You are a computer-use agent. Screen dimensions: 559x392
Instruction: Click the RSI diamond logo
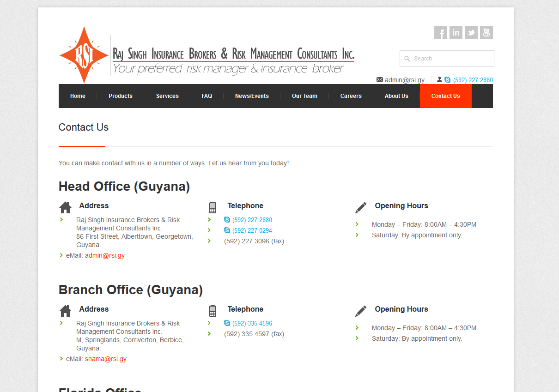tap(84, 55)
